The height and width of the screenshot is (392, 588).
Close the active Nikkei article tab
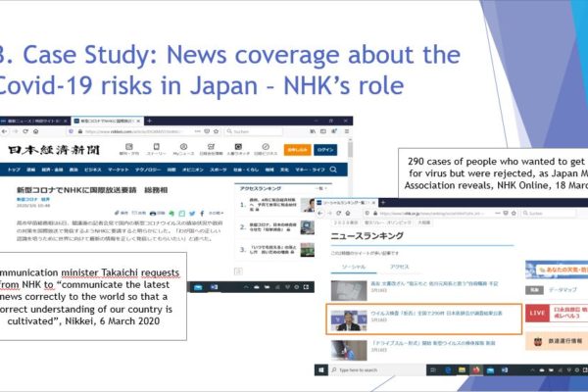click(x=138, y=121)
